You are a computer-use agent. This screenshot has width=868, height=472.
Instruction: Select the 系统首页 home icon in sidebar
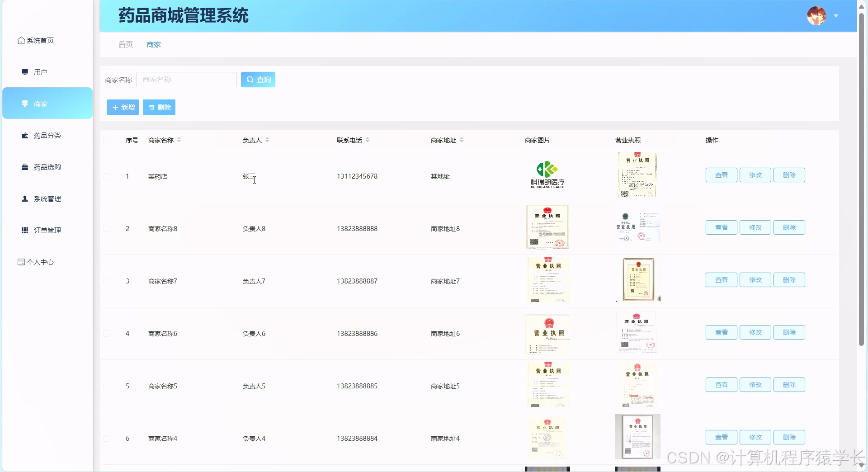point(21,40)
